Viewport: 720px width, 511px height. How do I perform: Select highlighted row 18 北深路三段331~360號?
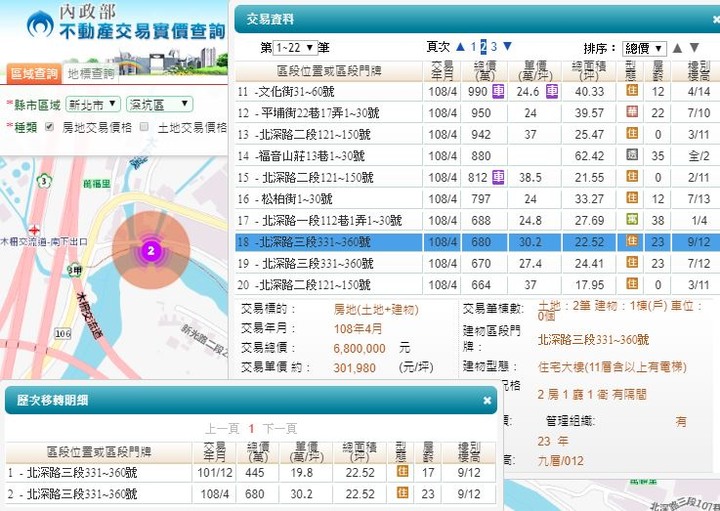coord(478,242)
